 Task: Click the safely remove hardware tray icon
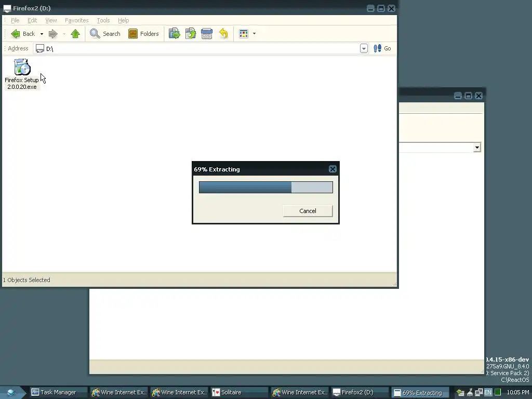point(460,393)
